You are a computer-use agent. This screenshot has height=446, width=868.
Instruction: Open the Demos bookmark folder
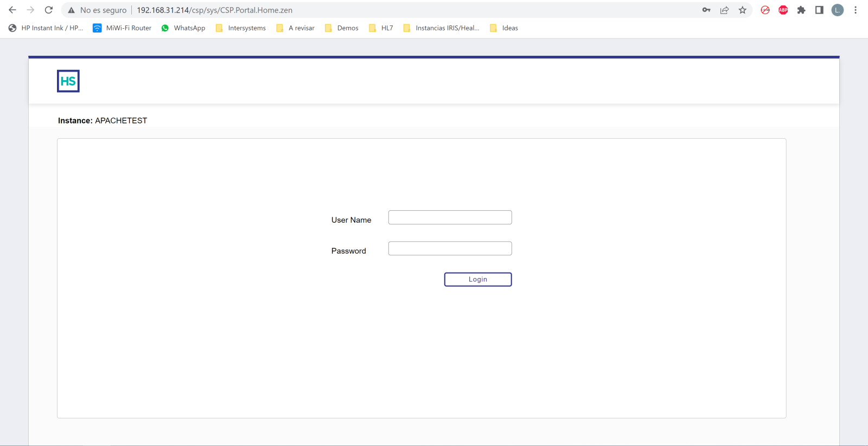click(342, 28)
